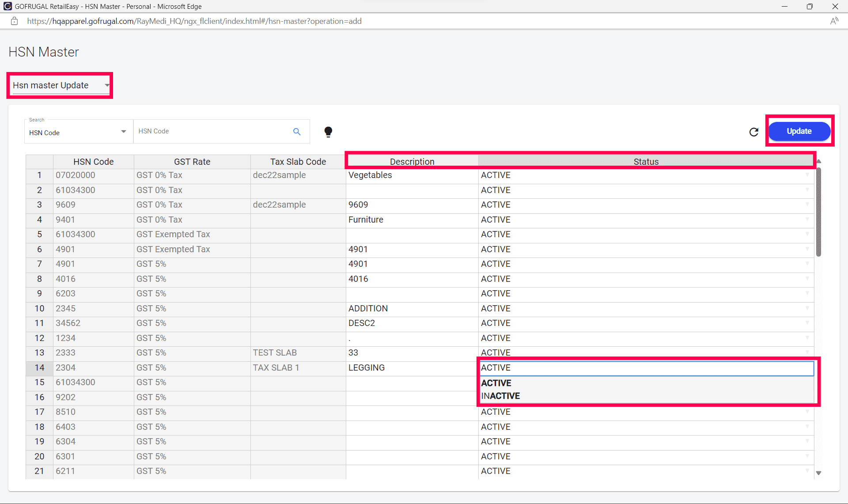Click the Read Aloud icon in address bar
This screenshot has width=848, height=504.
pos(834,21)
